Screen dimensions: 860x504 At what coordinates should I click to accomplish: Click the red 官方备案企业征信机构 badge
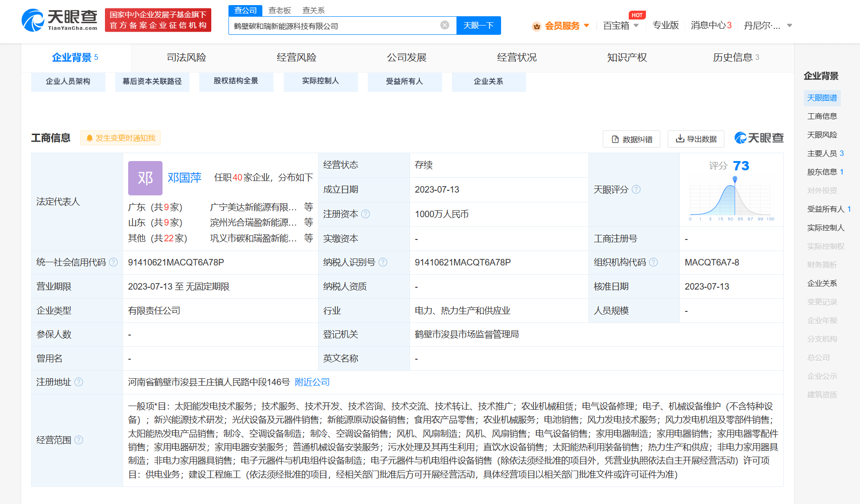point(158,20)
